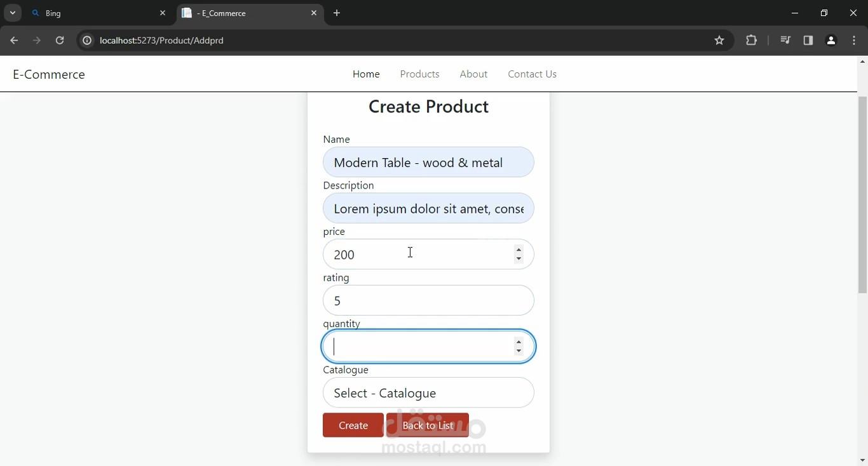
Task: Click scrollbar up arrow
Action: 862,62
